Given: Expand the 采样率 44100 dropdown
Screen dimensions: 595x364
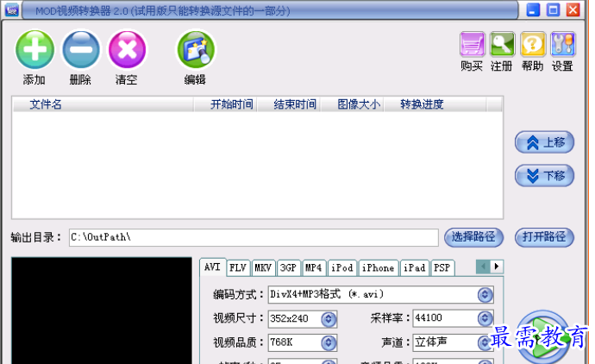Looking at the screenshot, I should [x=485, y=318].
